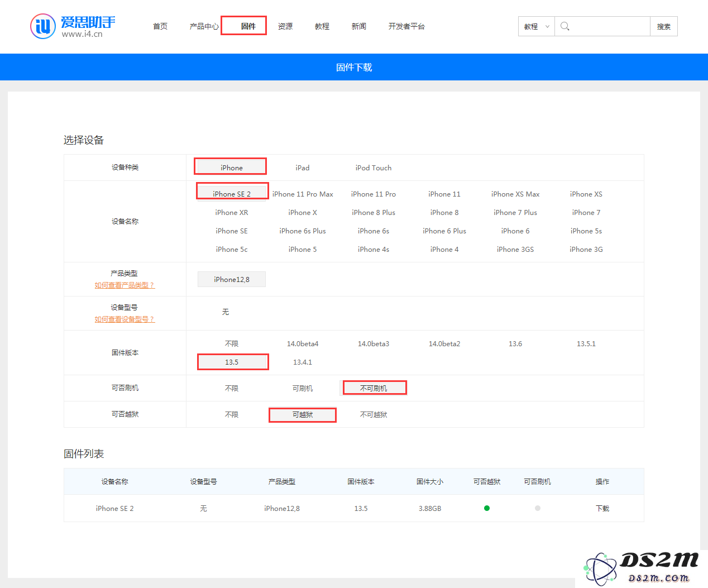
Task: Choose iPhone 3G device
Action: tap(586, 249)
